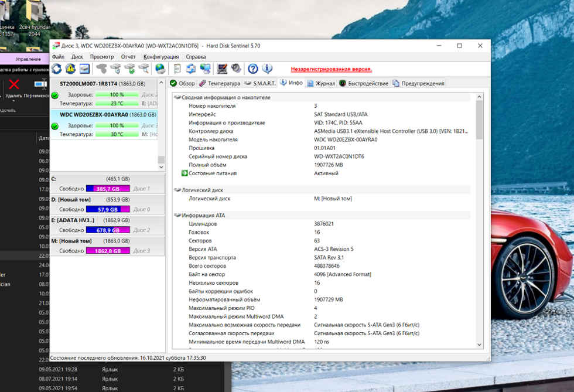This screenshot has width=574, height=392.
Task: Click the speaker toolbar icon
Action: click(236, 69)
